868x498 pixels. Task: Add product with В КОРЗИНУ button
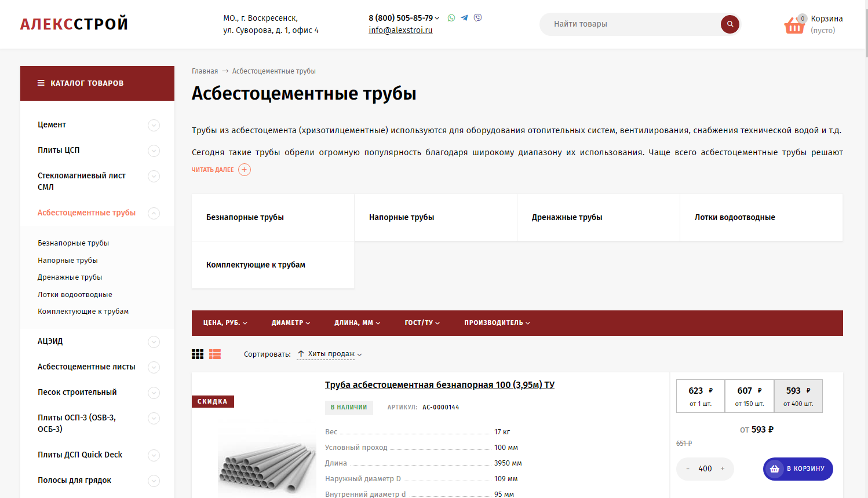click(798, 469)
